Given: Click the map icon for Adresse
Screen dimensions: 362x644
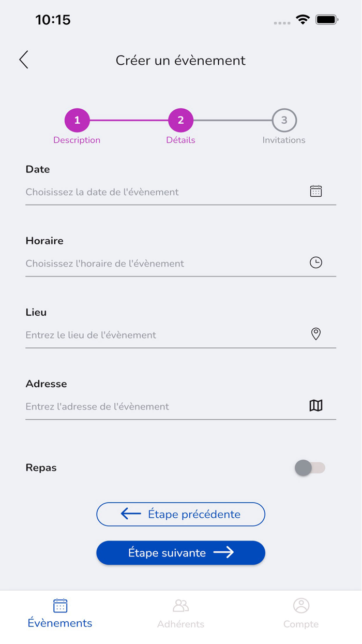Looking at the screenshot, I should (315, 405).
